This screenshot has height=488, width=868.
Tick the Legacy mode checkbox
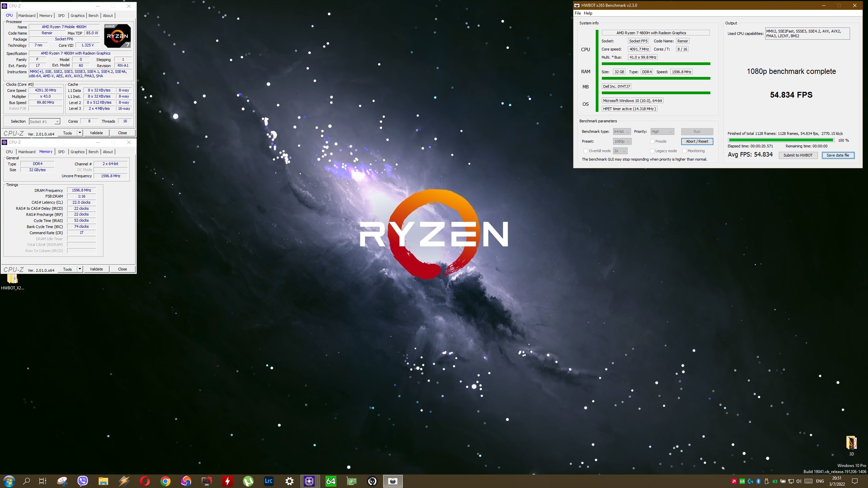pyautogui.click(x=652, y=151)
